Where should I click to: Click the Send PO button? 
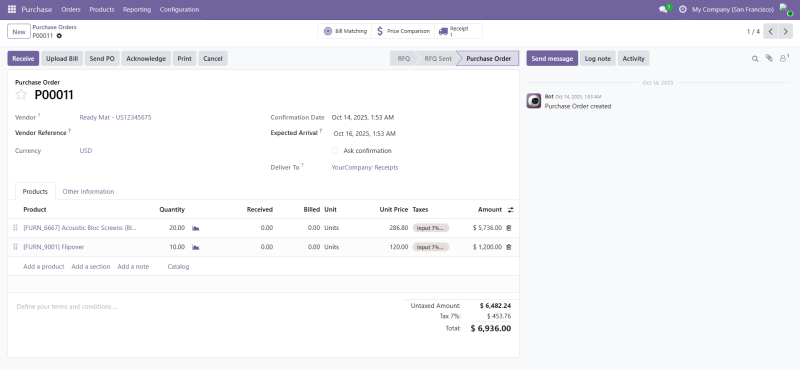pyautogui.click(x=102, y=59)
